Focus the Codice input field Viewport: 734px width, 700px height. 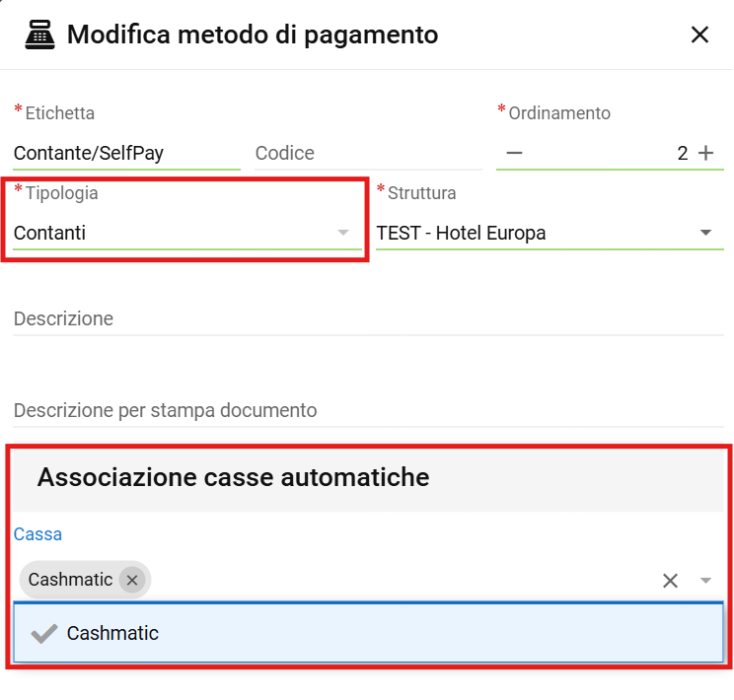tap(365, 153)
